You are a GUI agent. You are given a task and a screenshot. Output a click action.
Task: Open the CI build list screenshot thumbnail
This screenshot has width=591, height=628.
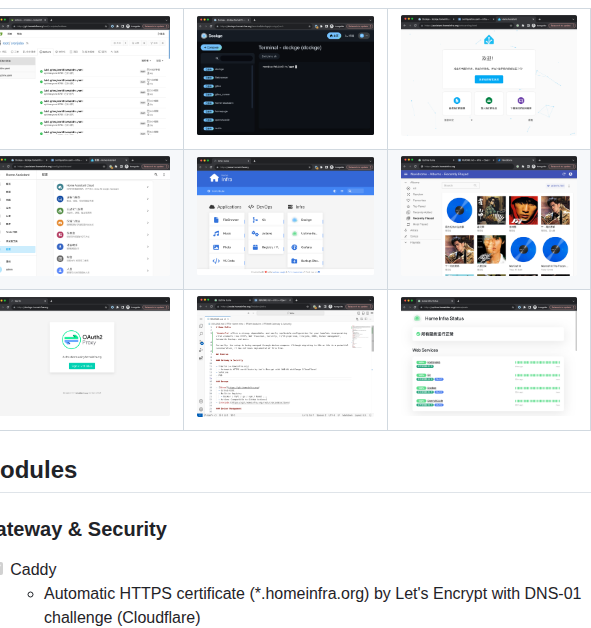point(84,76)
